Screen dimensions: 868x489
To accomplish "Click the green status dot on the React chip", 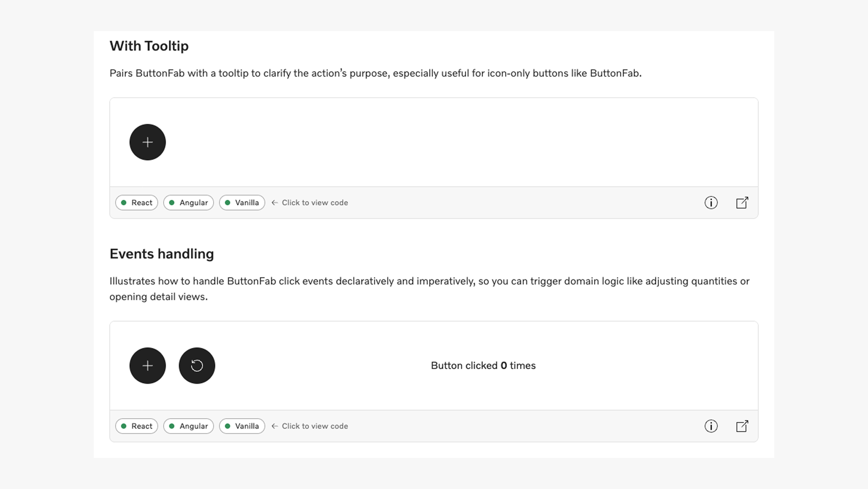I will pos(124,202).
